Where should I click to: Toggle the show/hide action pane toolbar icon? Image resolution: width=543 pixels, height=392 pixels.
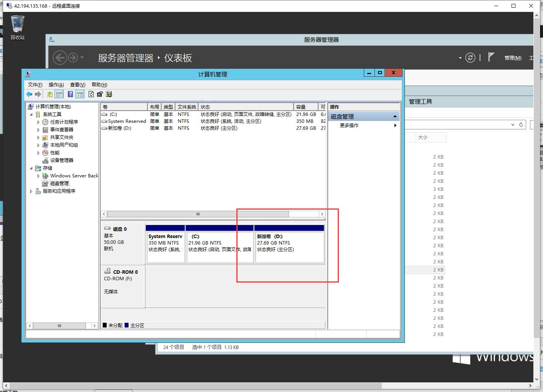(79, 94)
